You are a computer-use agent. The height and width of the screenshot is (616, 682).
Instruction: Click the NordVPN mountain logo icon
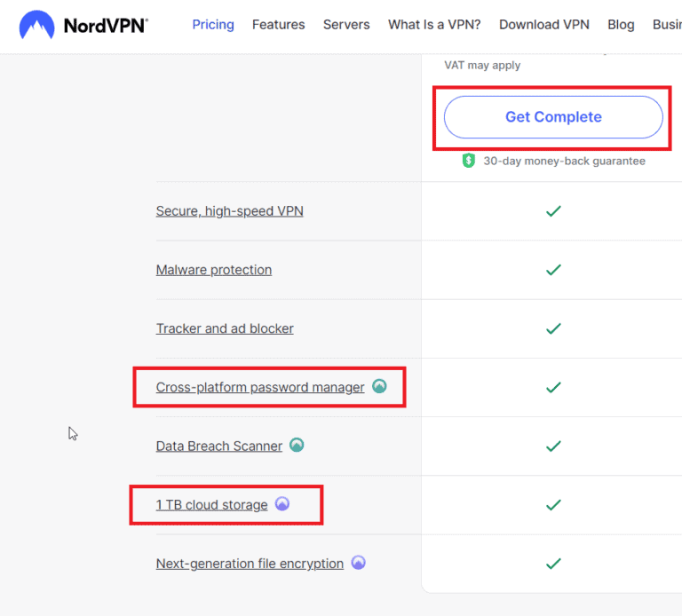tap(36, 26)
